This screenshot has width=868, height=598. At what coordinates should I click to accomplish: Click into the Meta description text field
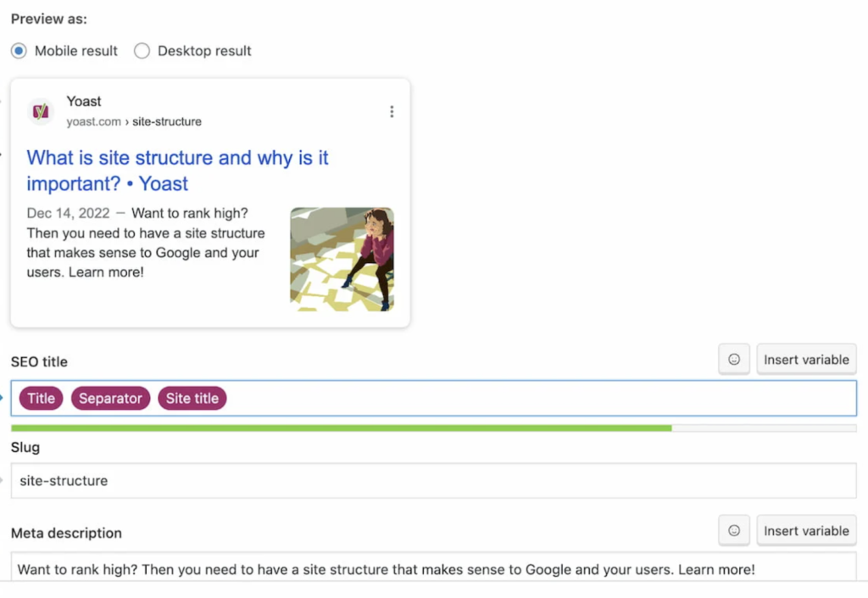tap(433, 567)
